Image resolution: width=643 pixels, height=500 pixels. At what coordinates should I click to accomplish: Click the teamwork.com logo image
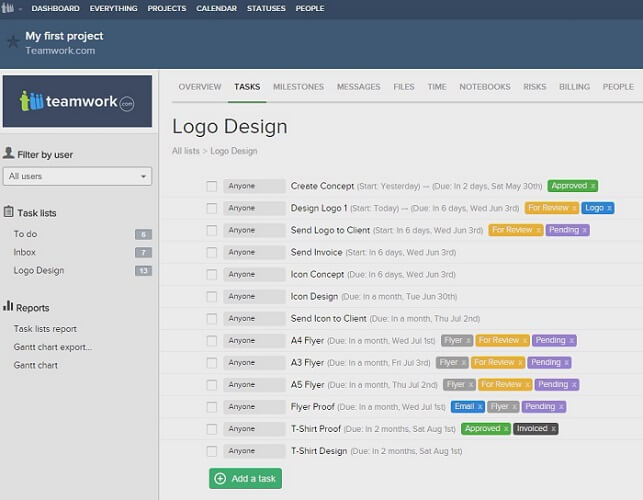click(78, 100)
